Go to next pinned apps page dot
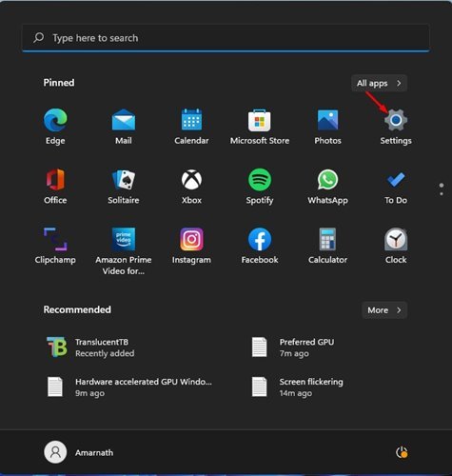 pos(442,193)
